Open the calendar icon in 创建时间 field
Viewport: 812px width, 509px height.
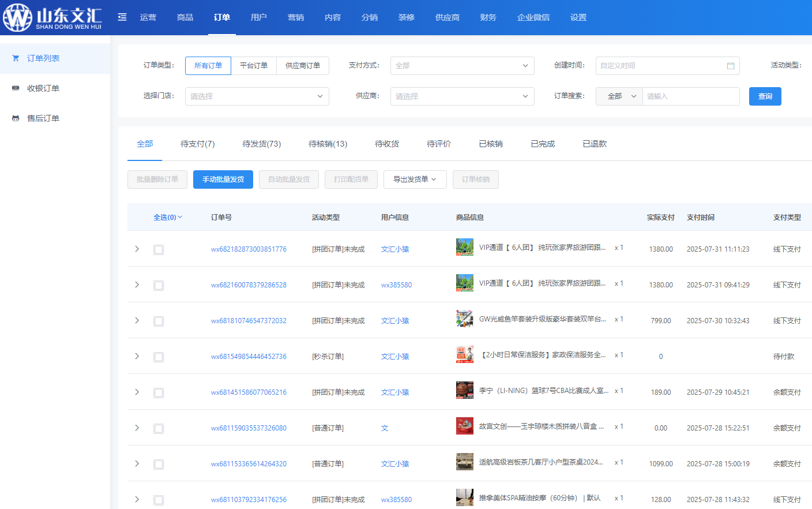731,66
